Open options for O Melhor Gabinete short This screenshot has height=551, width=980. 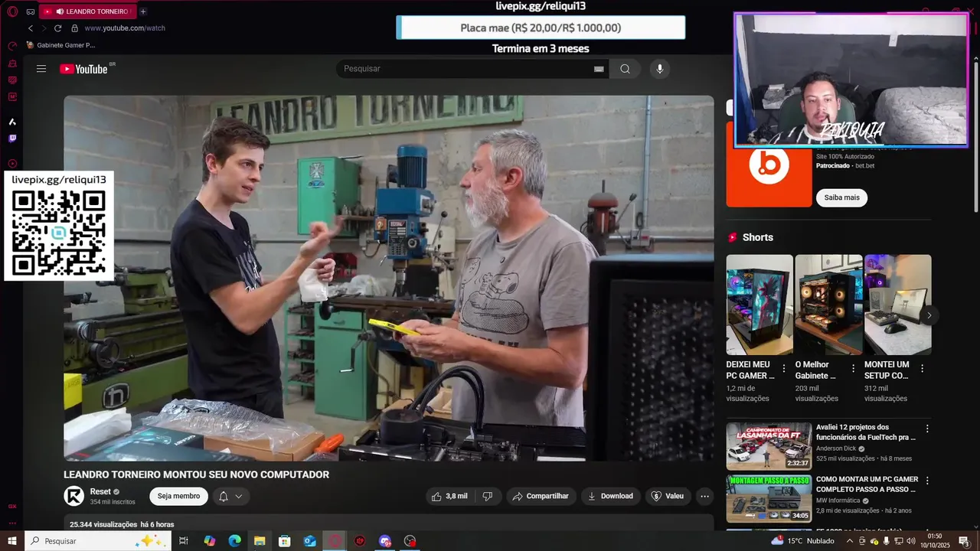click(853, 369)
